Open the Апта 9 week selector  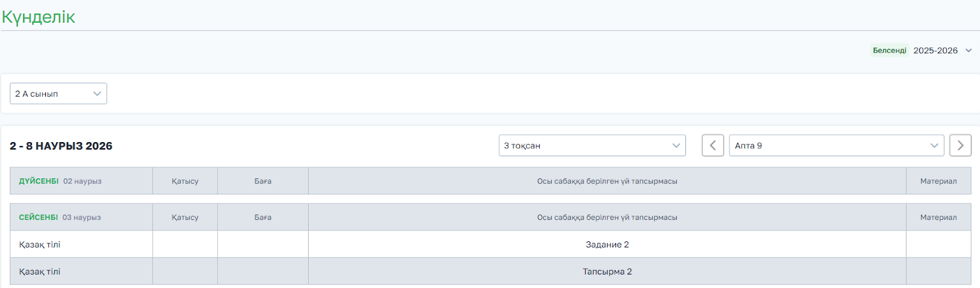coord(836,145)
